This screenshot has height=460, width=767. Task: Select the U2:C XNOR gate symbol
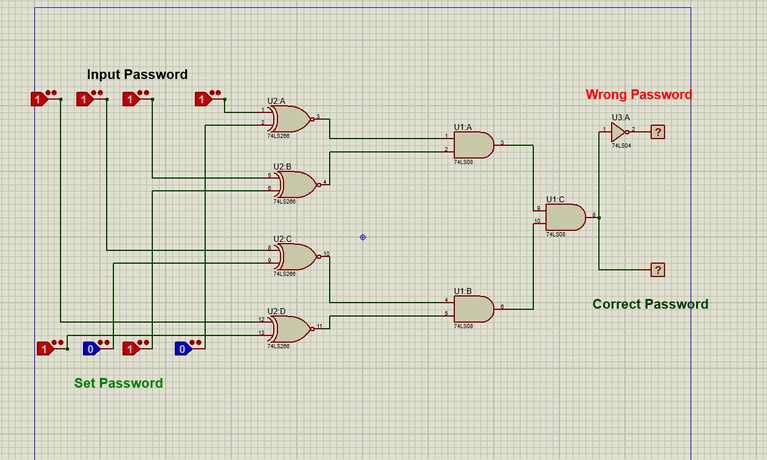click(296, 256)
